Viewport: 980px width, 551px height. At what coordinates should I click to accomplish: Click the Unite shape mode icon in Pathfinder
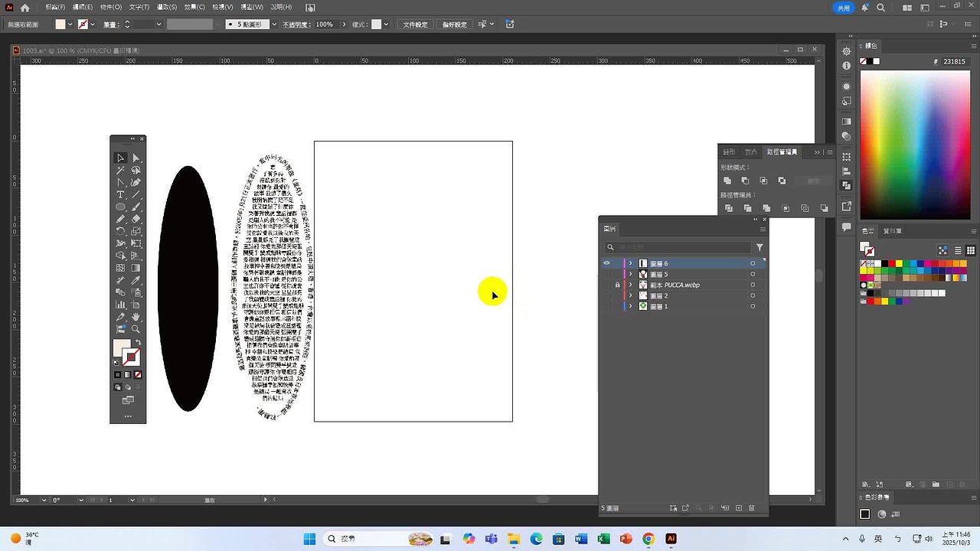coord(727,181)
